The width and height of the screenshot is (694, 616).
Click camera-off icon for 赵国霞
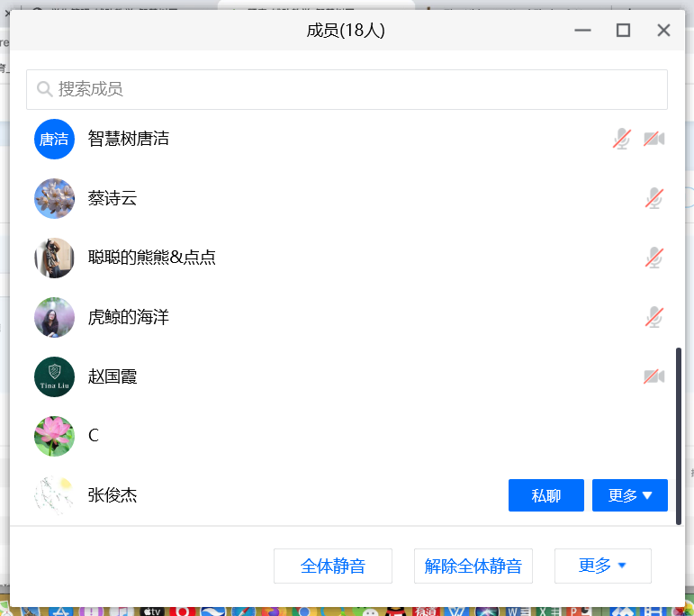coord(653,376)
